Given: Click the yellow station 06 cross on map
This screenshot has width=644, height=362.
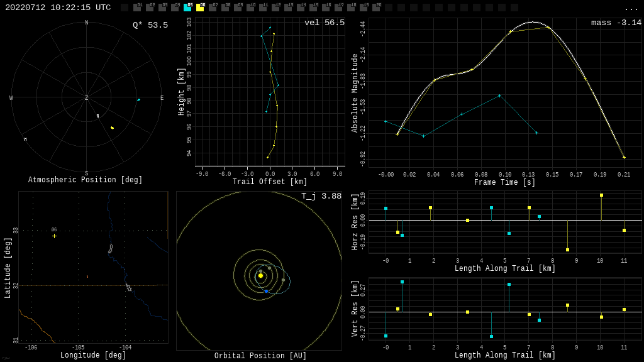Looking at the screenshot, I should click(x=54, y=236).
